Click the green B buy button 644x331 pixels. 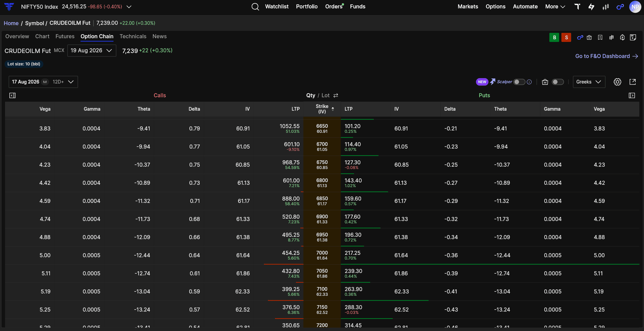554,38
